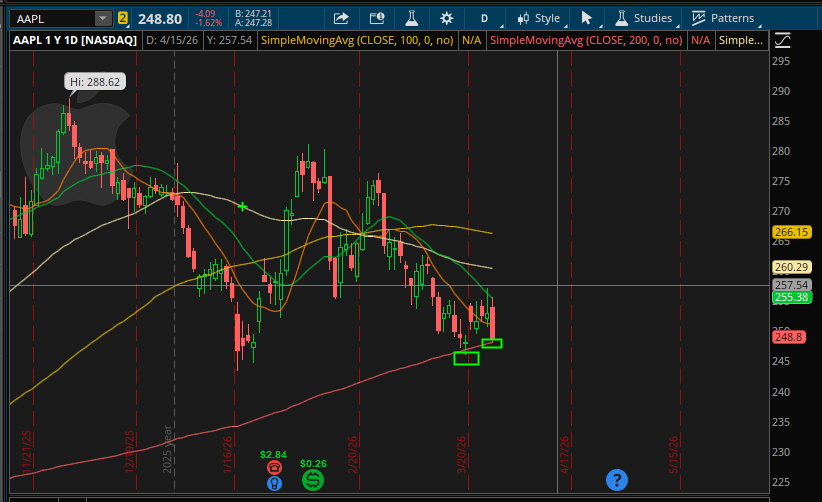Click the blue lightbulb earnings event icon
The image size is (822, 502).
point(274,483)
